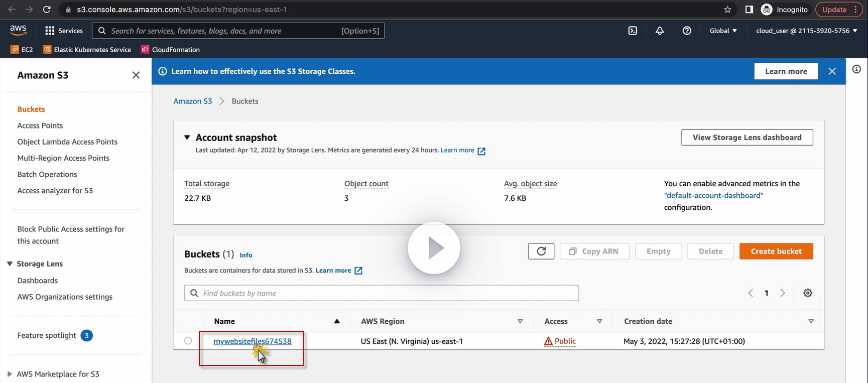Select the mywebsitefiles674538 bucket radio button
868x383 pixels.
[188, 341]
